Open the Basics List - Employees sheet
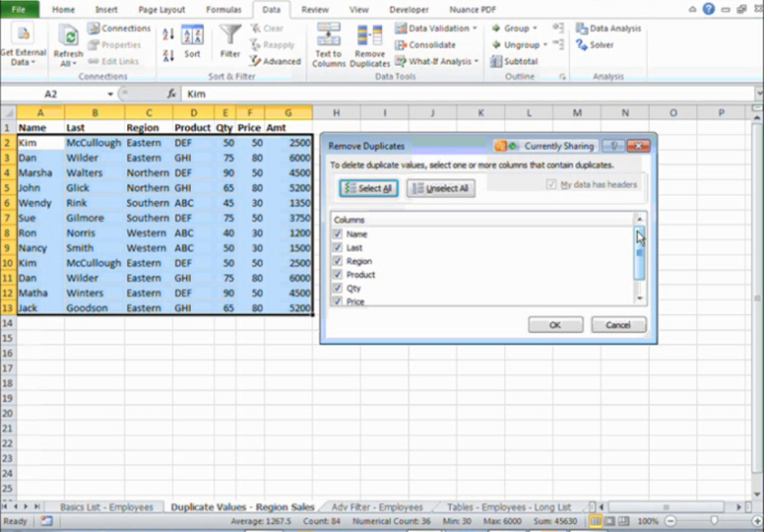The image size is (764, 532). tap(106, 507)
